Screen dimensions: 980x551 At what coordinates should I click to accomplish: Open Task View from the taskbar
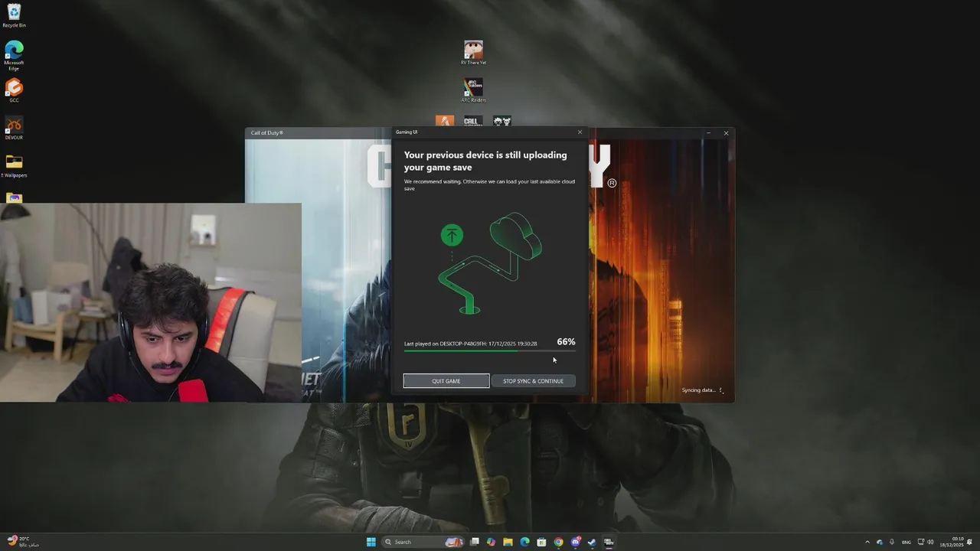pos(475,542)
